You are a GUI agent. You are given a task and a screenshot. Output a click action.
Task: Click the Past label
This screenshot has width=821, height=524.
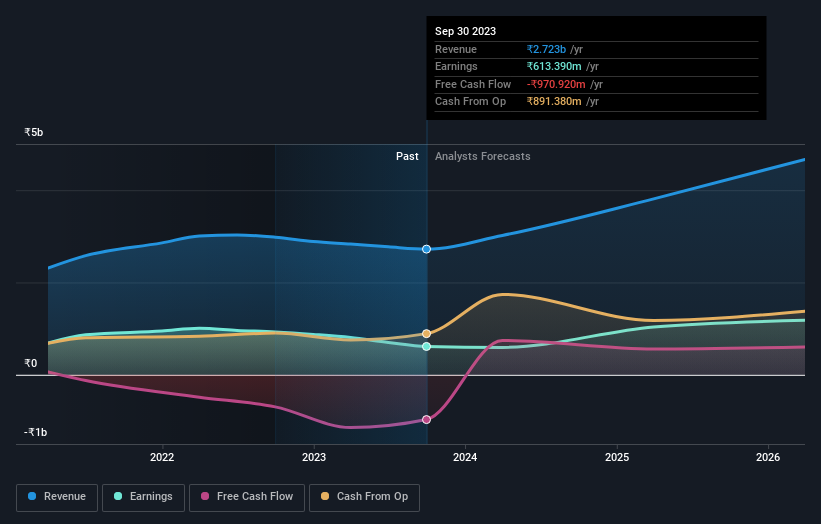coord(407,157)
